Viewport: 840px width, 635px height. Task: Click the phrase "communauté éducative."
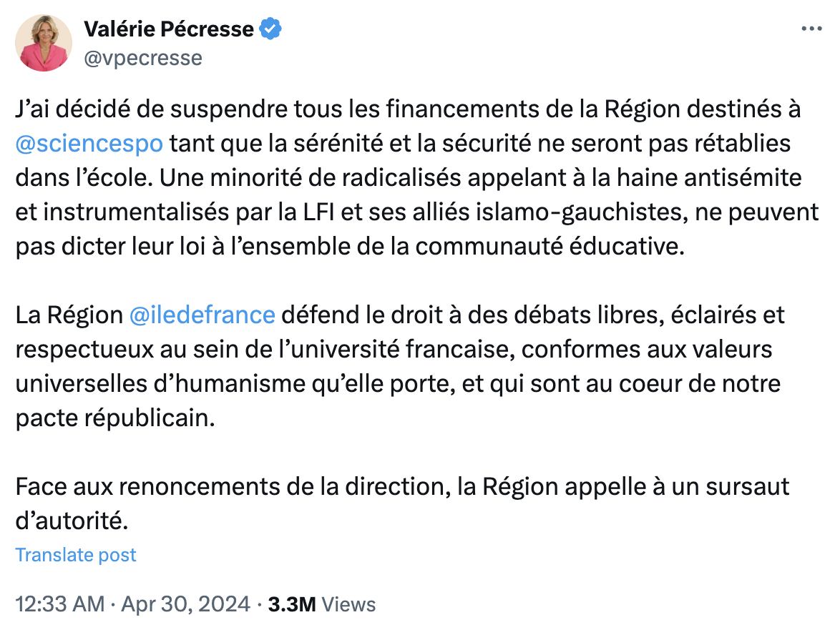click(x=550, y=246)
